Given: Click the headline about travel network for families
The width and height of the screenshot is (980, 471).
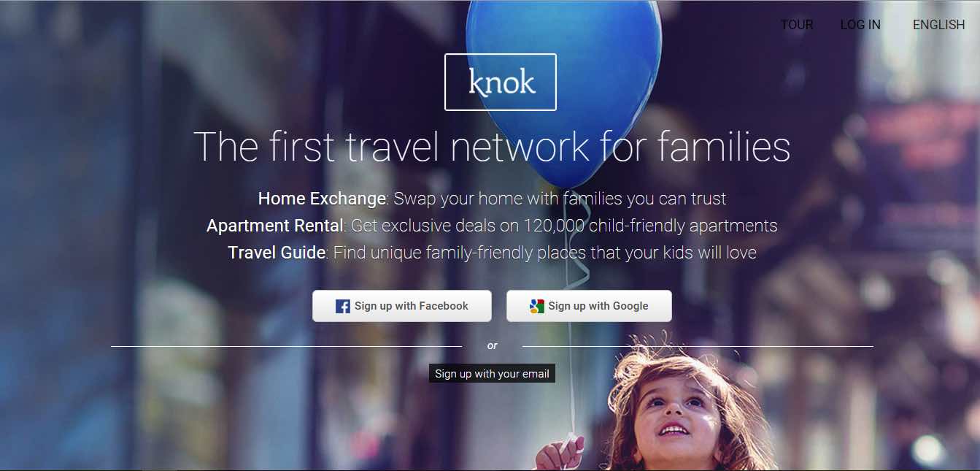Looking at the screenshot, I should (492, 146).
